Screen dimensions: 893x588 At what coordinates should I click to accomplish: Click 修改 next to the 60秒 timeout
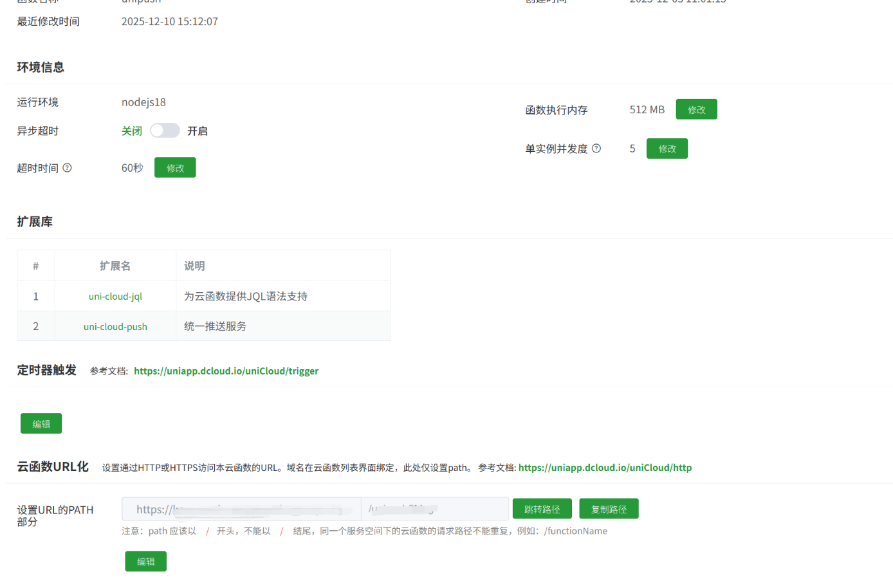(x=175, y=168)
